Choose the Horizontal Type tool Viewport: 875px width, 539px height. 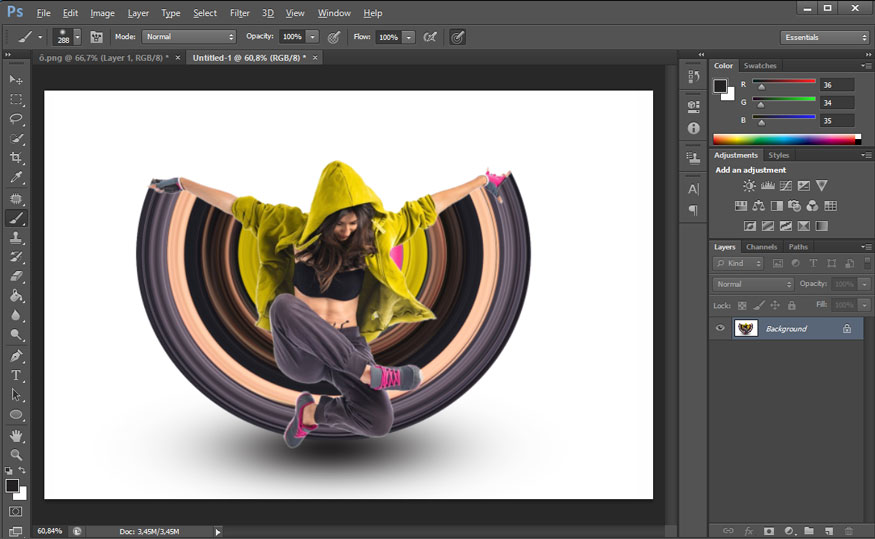[x=16, y=376]
